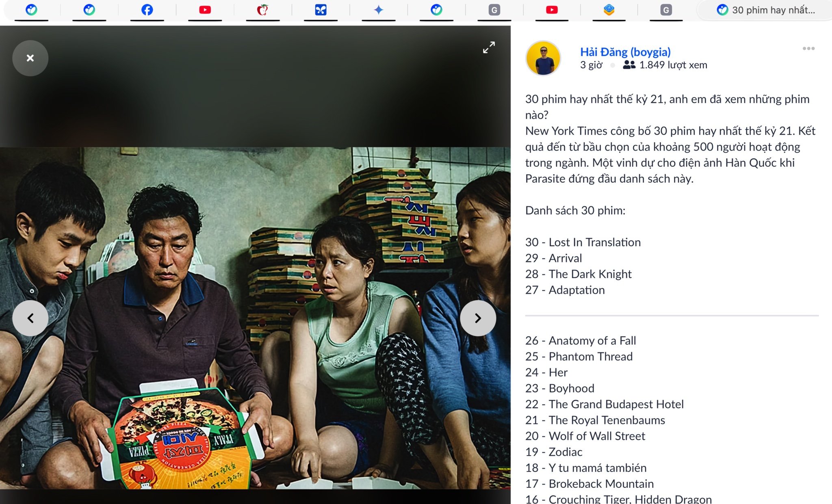
Task: Click the '23 - Boyhood' line
Action: (x=560, y=388)
